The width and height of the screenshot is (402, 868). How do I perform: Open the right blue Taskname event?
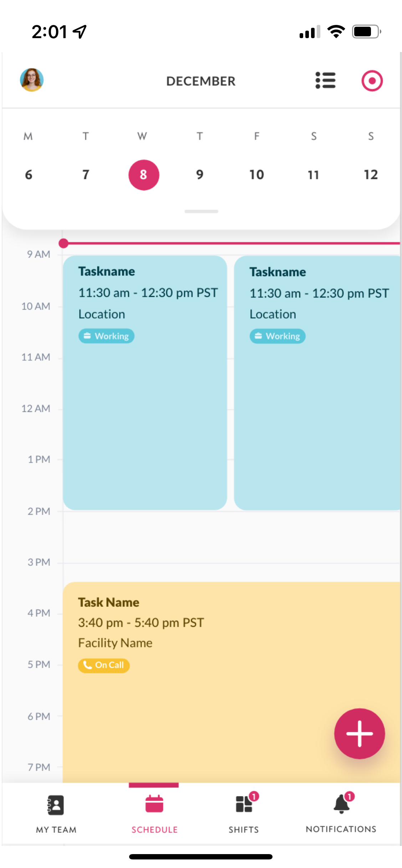[317, 410]
